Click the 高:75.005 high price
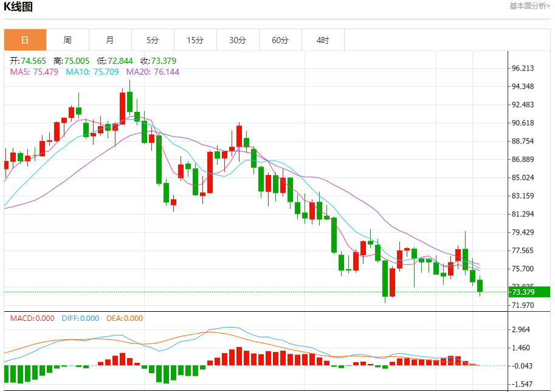Image resolution: width=555 pixels, height=392 pixels. tap(72, 61)
